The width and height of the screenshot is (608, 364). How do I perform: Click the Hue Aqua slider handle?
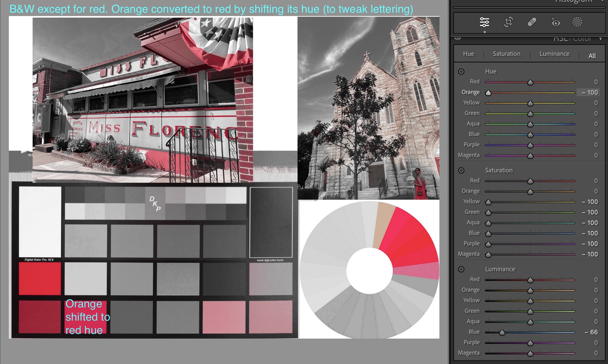(x=530, y=124)
